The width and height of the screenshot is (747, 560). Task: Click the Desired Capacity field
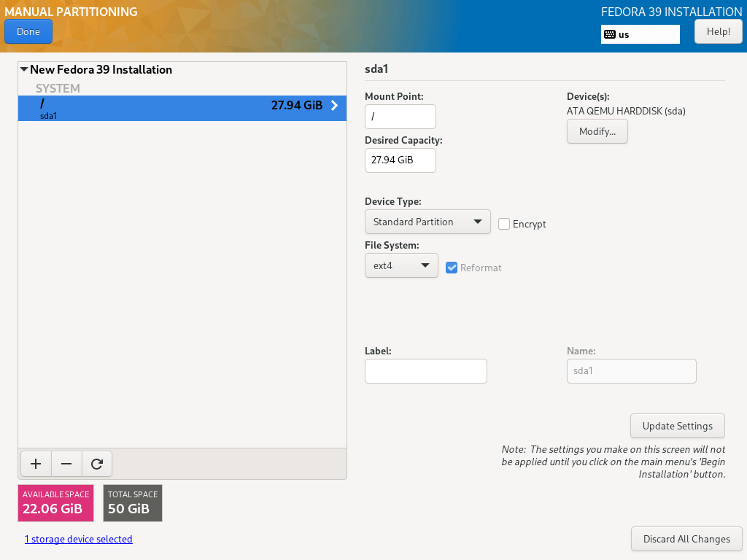tap(400, 160)
